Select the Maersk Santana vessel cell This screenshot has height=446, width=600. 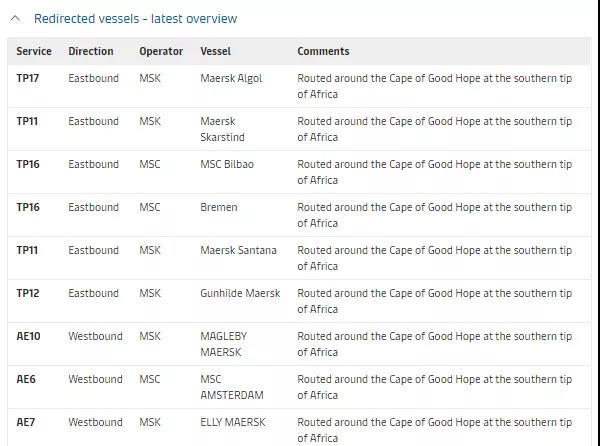(238, 250)
